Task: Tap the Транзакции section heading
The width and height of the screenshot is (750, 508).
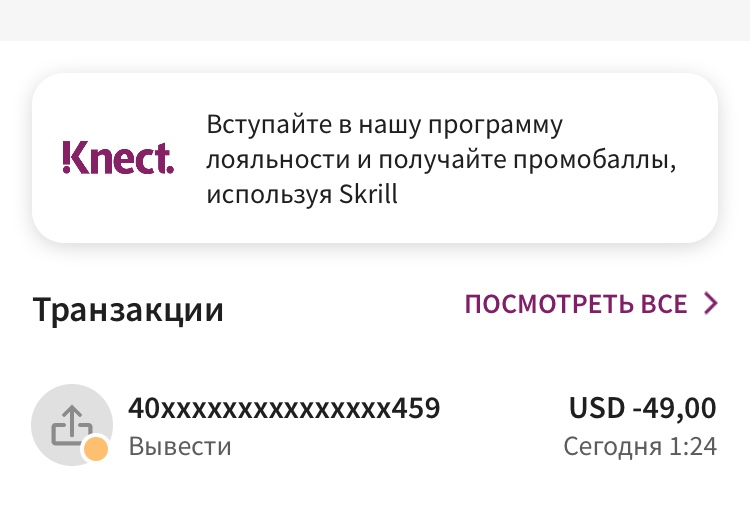Action: pos(128,309)
